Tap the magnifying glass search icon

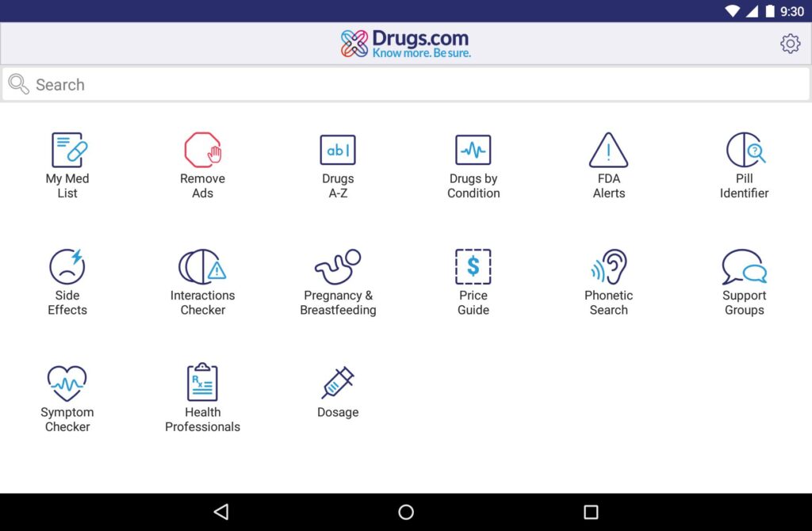[19, 84]
